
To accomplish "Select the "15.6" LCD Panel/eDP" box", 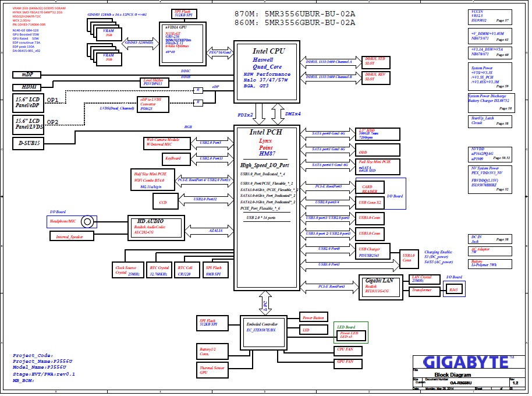I will pos(28,103).
